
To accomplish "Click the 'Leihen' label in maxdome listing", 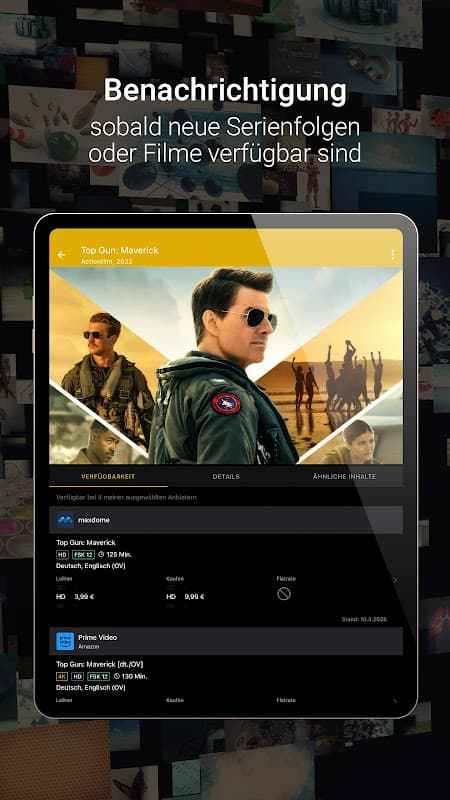I will pos(64,579).
